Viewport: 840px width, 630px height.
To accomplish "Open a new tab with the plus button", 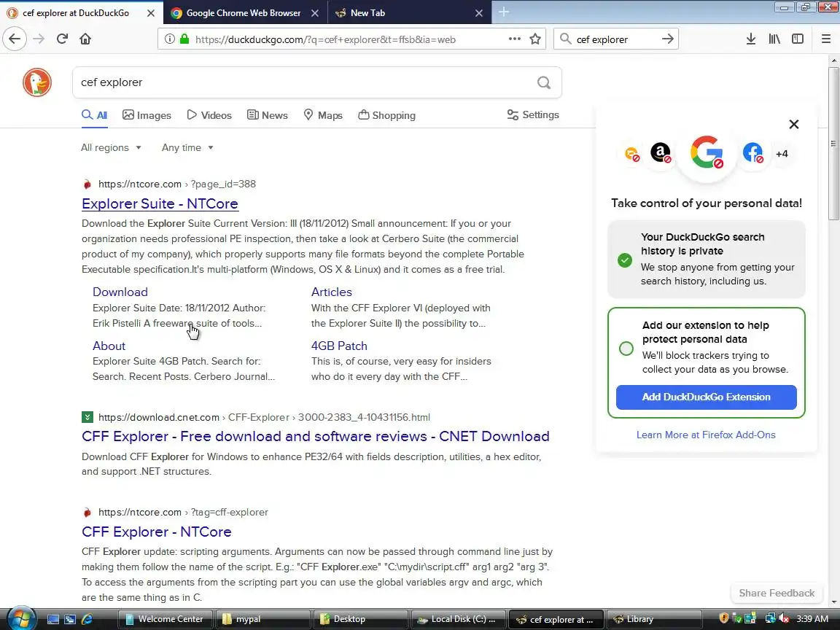I will click(x=504, y=12).
